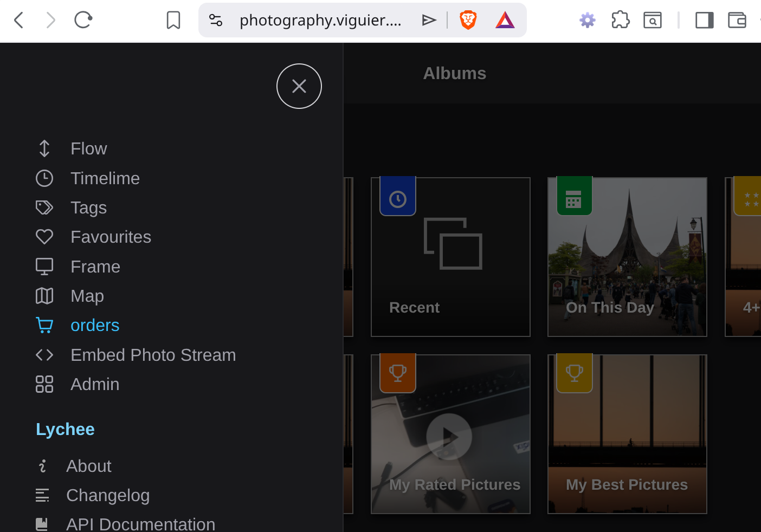This screenshot has width=761, height=532.
Task: Go back in browser history
Action: point(19,21)
